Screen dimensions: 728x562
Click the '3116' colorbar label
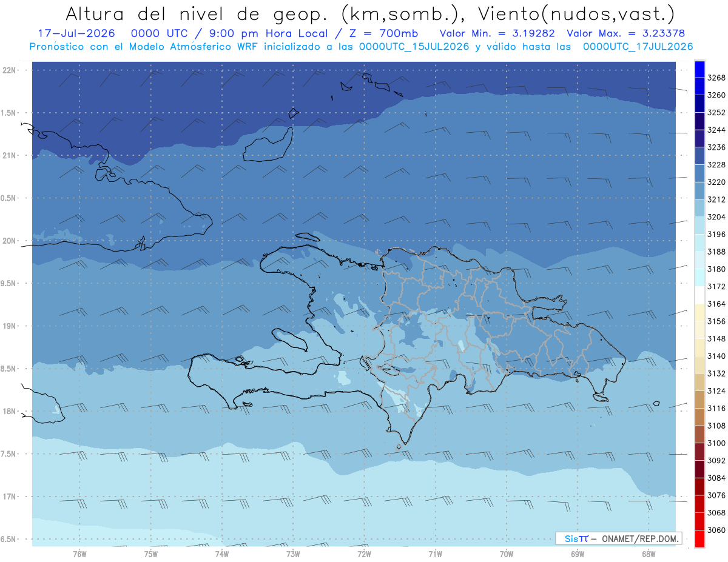[716, 408]
